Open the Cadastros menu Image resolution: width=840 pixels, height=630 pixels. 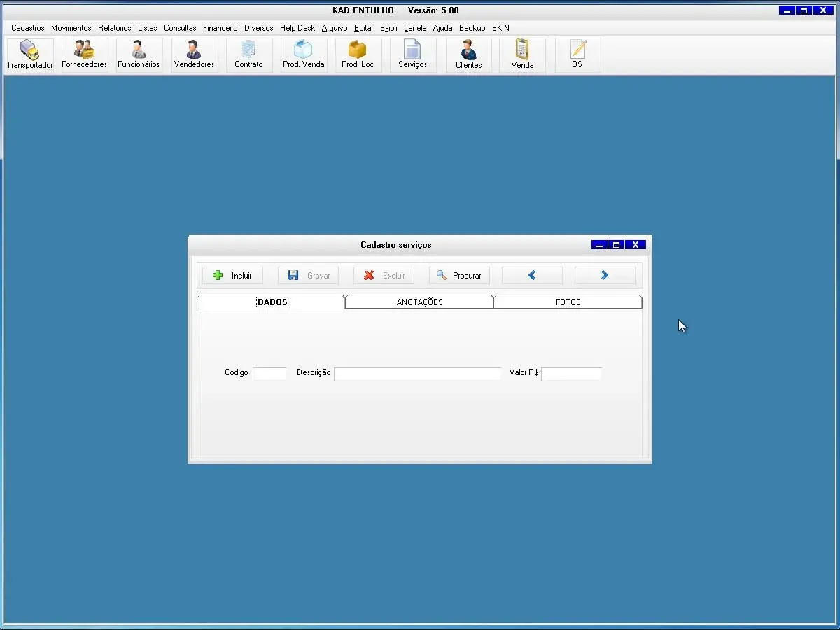28,28
